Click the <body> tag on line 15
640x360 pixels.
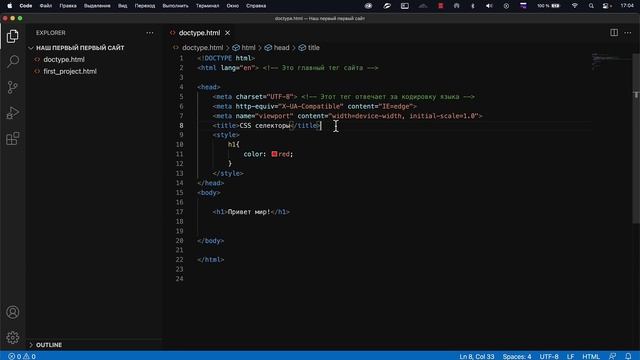tap(209, 193)
